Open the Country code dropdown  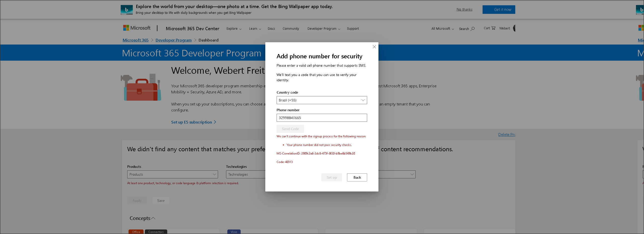coord(322,100)
